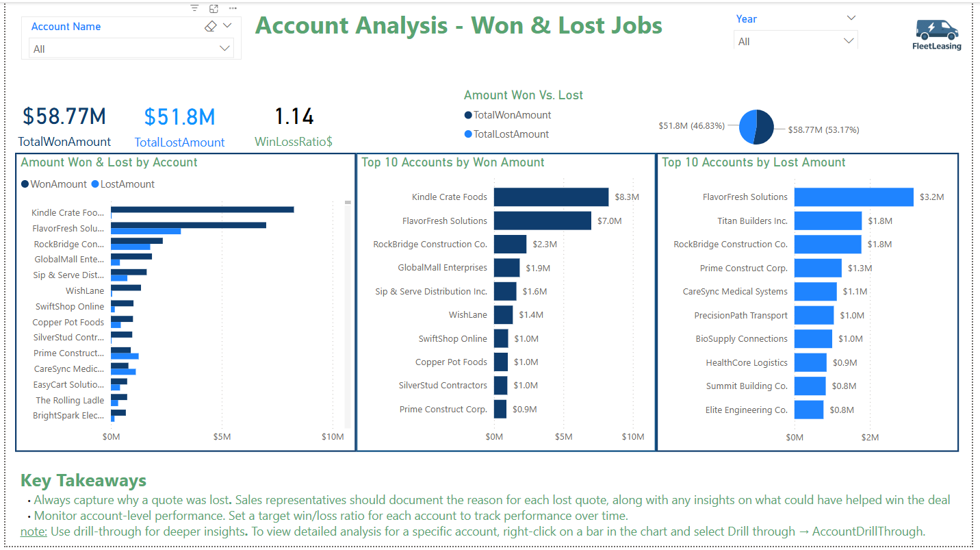The height and width of the screenshot is (550, 980).
Task: Click the 'The Rolling Ladle' axis label
Action: click(70, 400)
